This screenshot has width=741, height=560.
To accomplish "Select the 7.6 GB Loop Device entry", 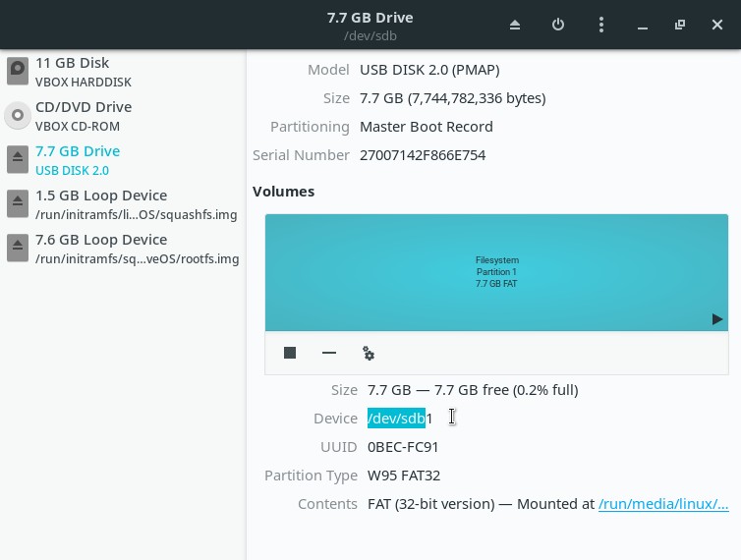I will [x=123, y=249].
